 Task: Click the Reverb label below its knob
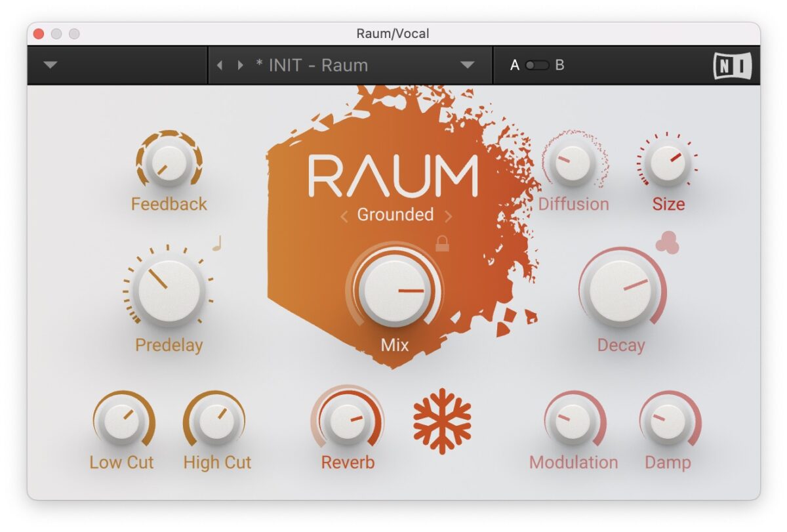(x=348, y=462)
